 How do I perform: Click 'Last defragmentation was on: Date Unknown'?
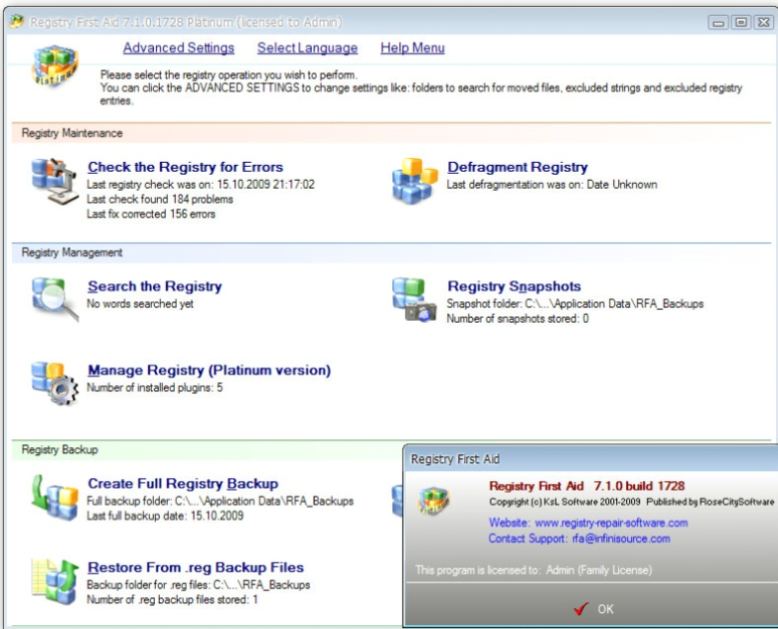click(552, 185)
